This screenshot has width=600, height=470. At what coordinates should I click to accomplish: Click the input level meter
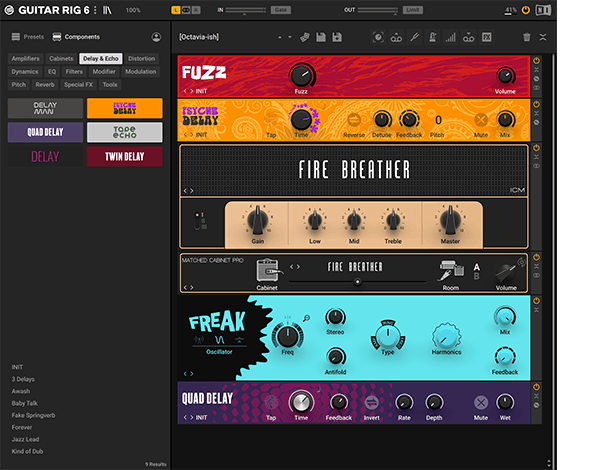(246, 10)
